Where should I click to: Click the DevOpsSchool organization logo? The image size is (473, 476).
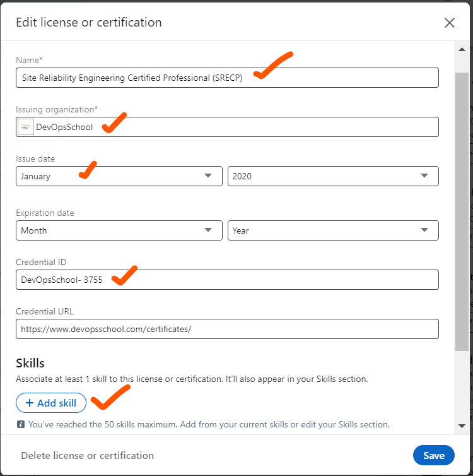[26, 127]
